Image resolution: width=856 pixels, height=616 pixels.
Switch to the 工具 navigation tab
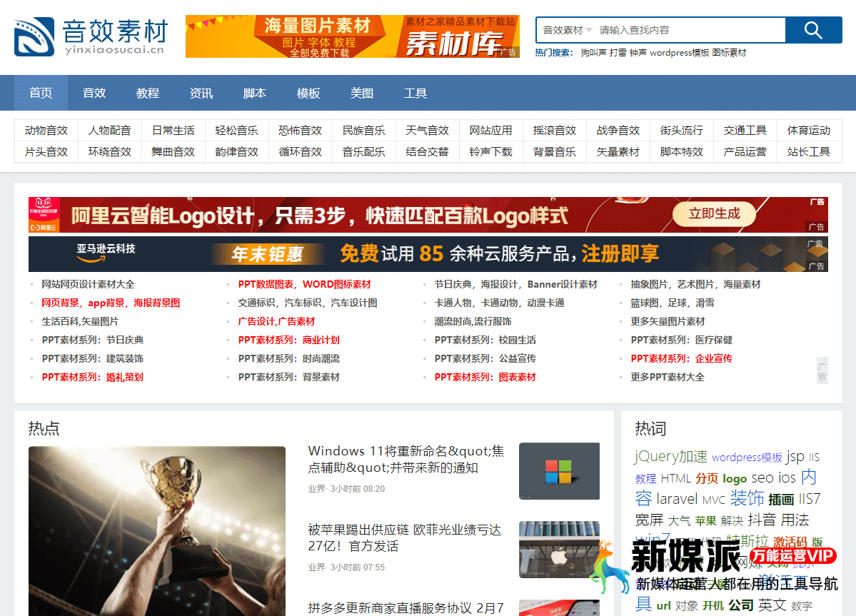416,93
